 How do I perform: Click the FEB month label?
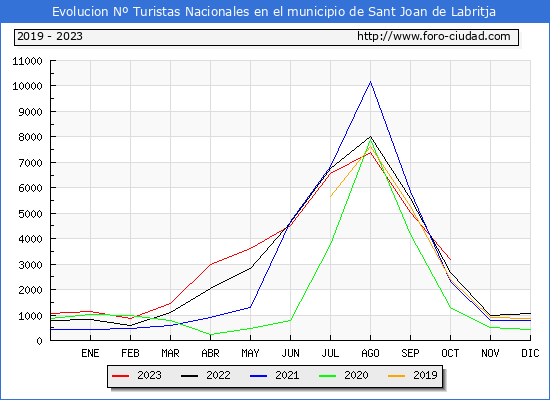(x=130, y=353)
